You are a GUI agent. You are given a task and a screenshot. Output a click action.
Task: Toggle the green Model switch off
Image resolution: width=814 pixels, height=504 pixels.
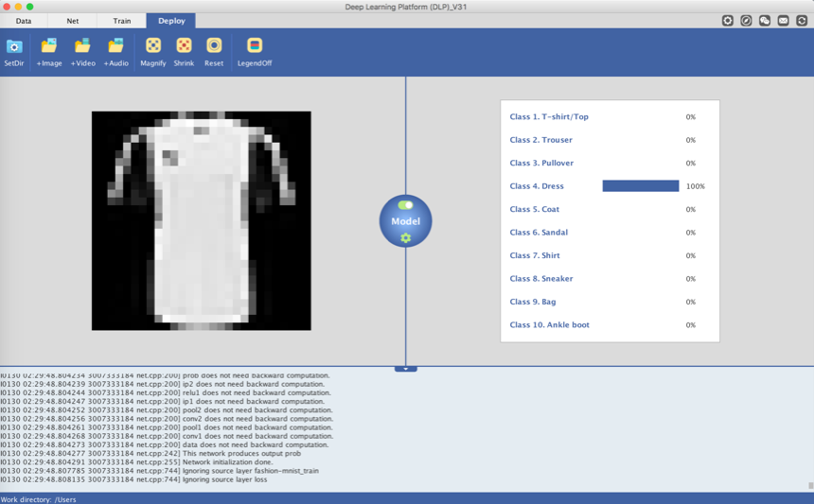(x=405, y=205)
